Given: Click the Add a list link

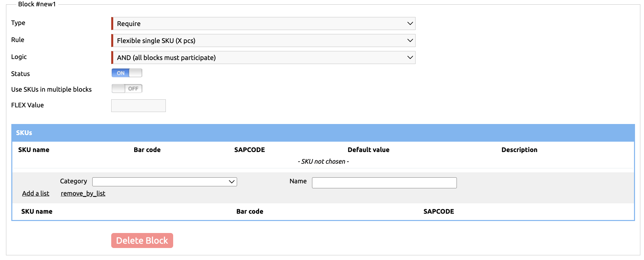Looking at the screenshot, I should coord(36,193).
